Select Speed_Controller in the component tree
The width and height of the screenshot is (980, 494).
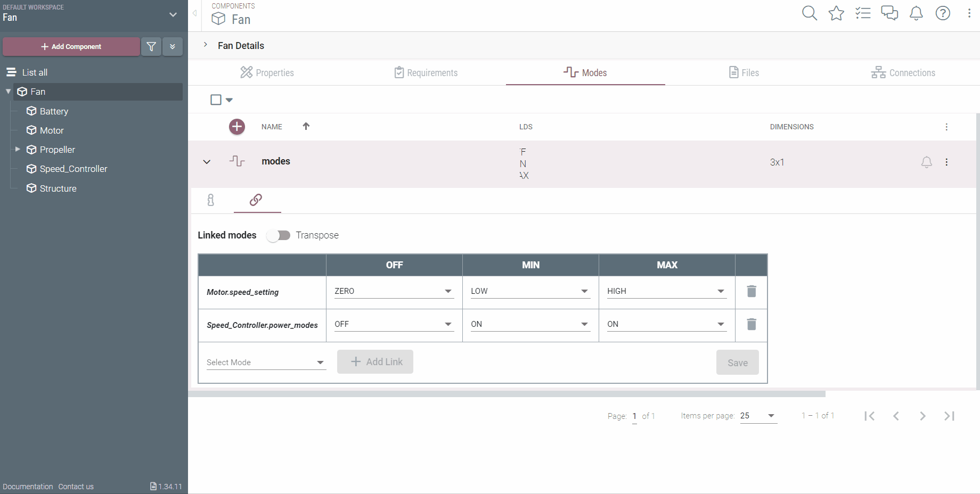[73, 169]
